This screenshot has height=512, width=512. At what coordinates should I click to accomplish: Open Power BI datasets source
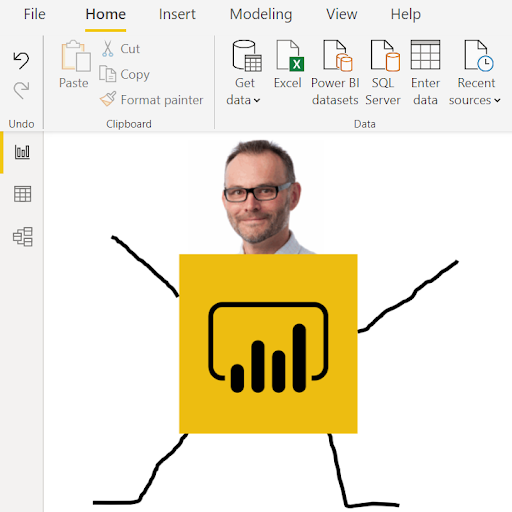pyautogui.click(x=335, y=73)
